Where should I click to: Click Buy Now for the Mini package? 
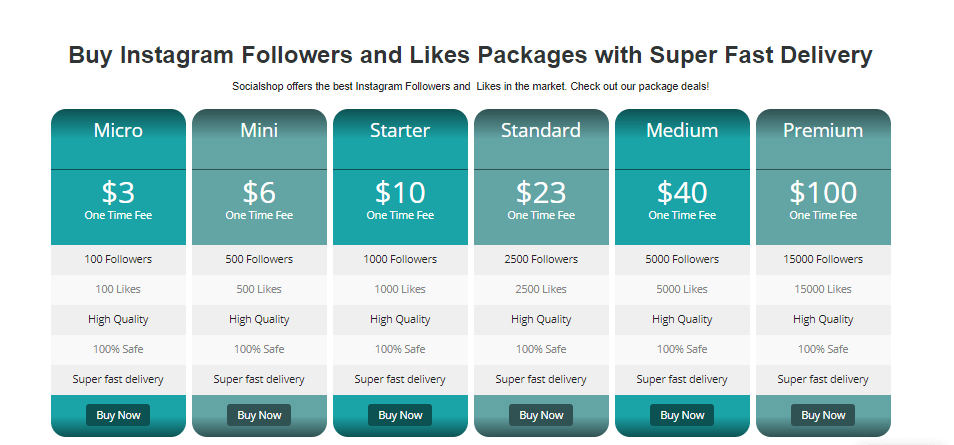pyautogui.click(x=259, y=415)
